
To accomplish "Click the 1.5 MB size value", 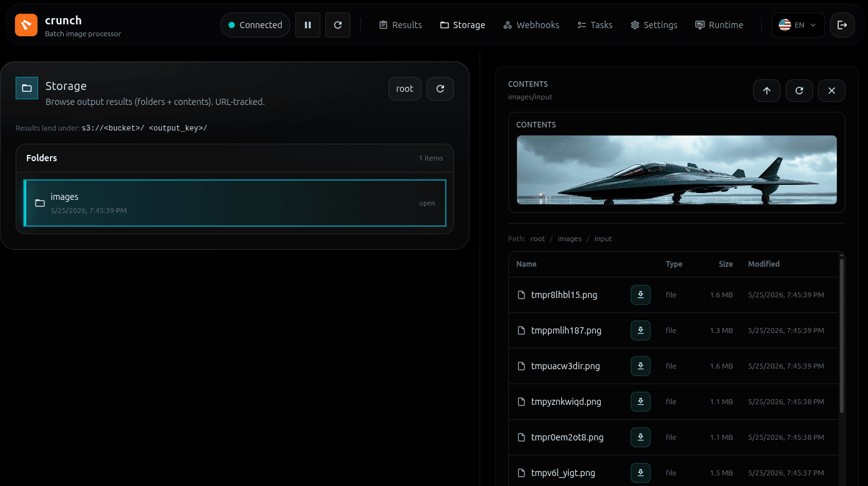I will [x=721, y=473].
